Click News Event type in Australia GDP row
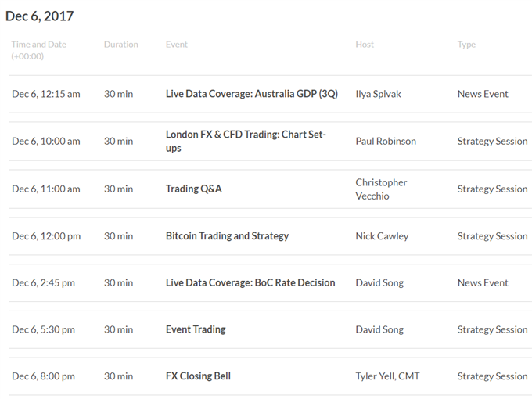Image resolution: width=532 pixels, height=399 pixels. click(483, 94)
